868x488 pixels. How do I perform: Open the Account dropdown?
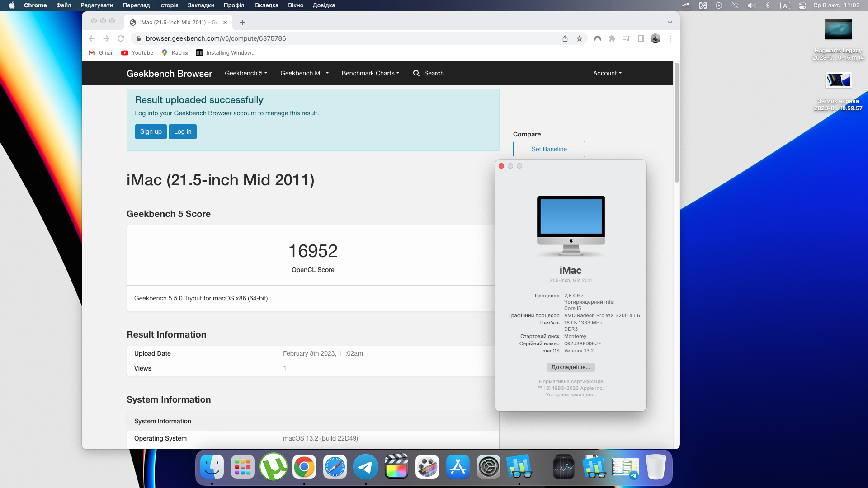(x=607, y=73)
